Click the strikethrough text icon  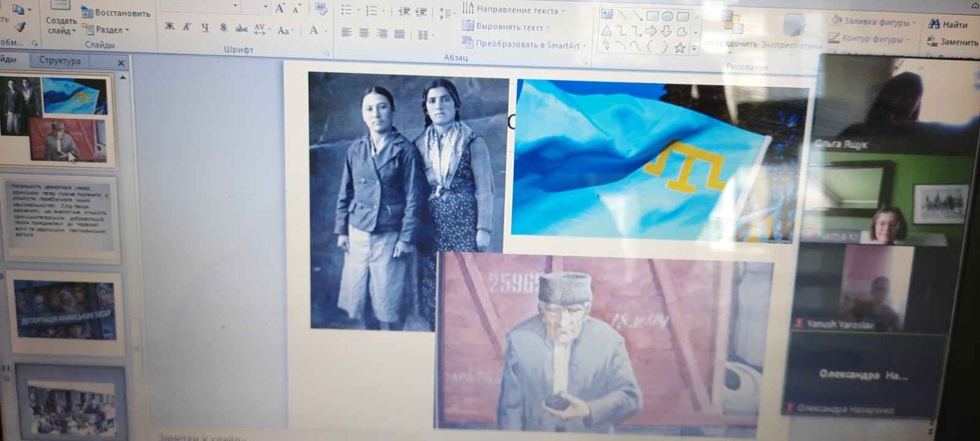point(241,29)
